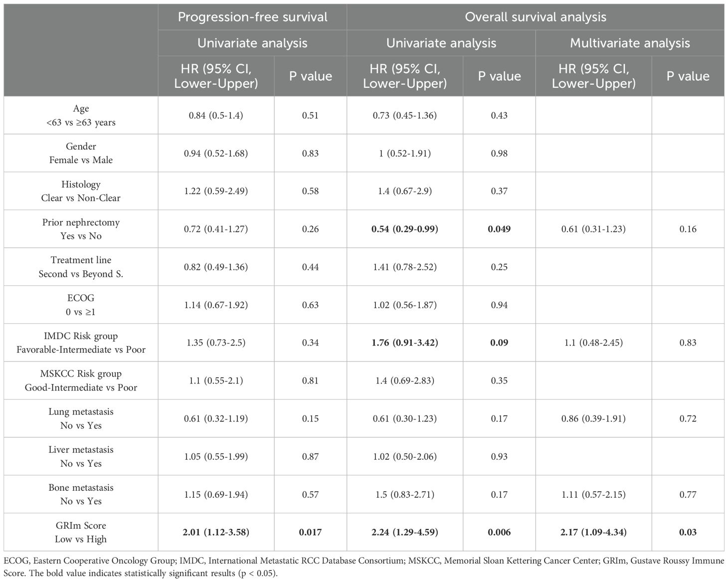Click the Age row label cell
The width and height of the screenshot is (728, 582).
click(x=81, y=115)
